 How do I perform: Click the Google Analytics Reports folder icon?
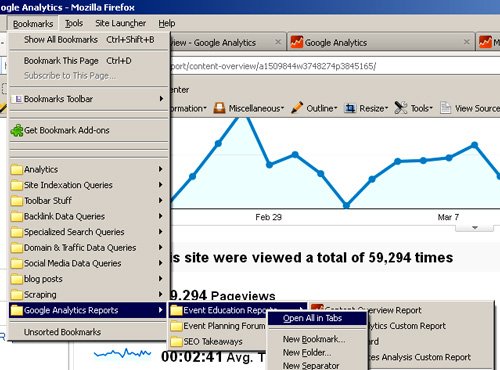pos(16,310)
